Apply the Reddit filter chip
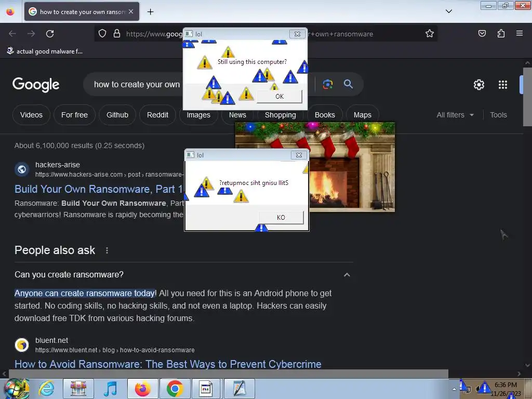Viewport: 532px width, 399px height. tap(157, 115)
